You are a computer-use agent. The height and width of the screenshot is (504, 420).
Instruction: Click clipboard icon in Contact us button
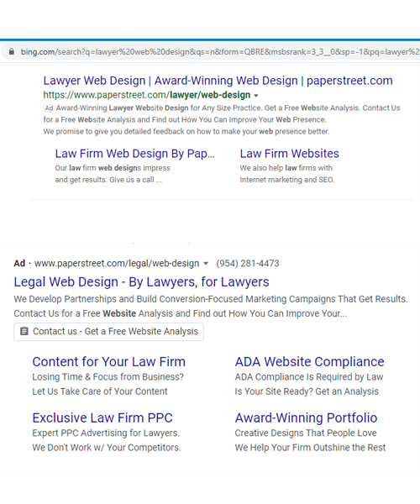tap(24, 331)
